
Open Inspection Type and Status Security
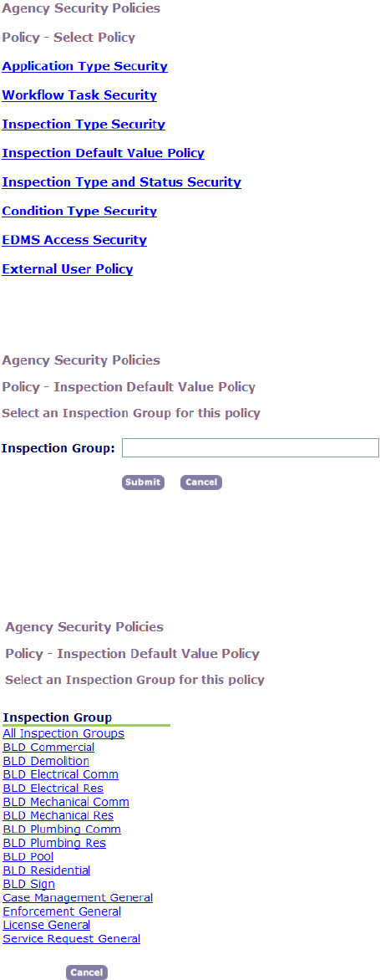point(122,182)
